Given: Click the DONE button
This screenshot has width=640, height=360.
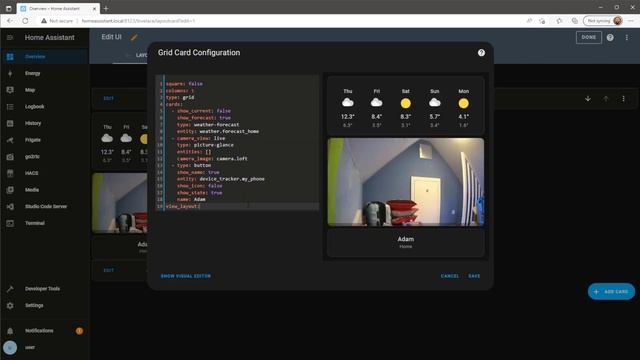Looking at the screenshot, I should (589, 37).
